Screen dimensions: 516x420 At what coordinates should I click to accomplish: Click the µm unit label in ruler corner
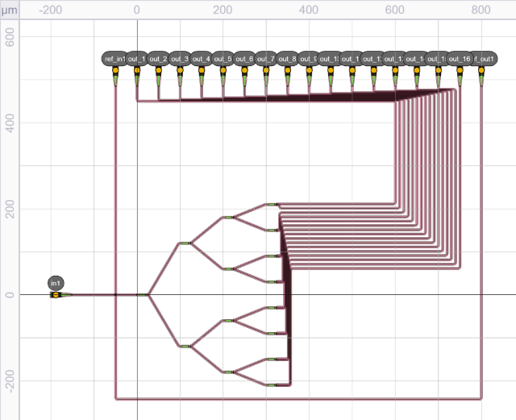click(x=9, y=10)
